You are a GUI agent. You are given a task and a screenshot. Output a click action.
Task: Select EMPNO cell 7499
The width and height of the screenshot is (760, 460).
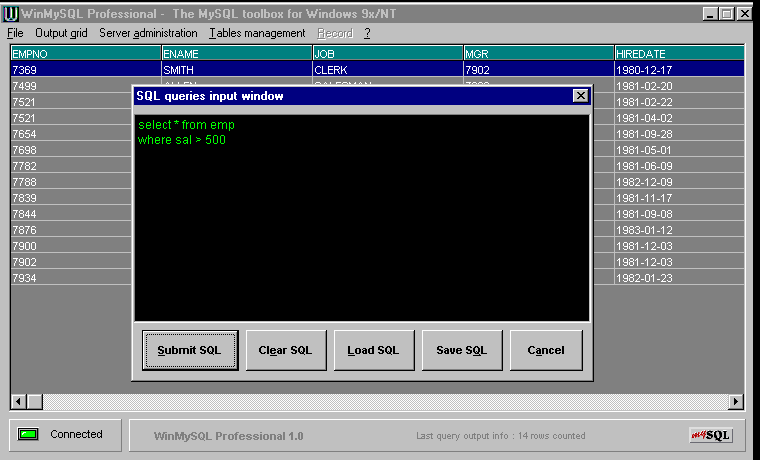[x=71, y=86]
